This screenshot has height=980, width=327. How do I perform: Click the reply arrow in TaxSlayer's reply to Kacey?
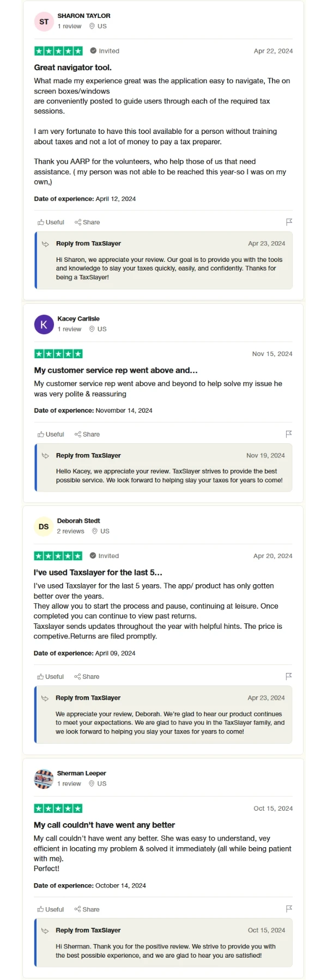(x=46, y=455)
